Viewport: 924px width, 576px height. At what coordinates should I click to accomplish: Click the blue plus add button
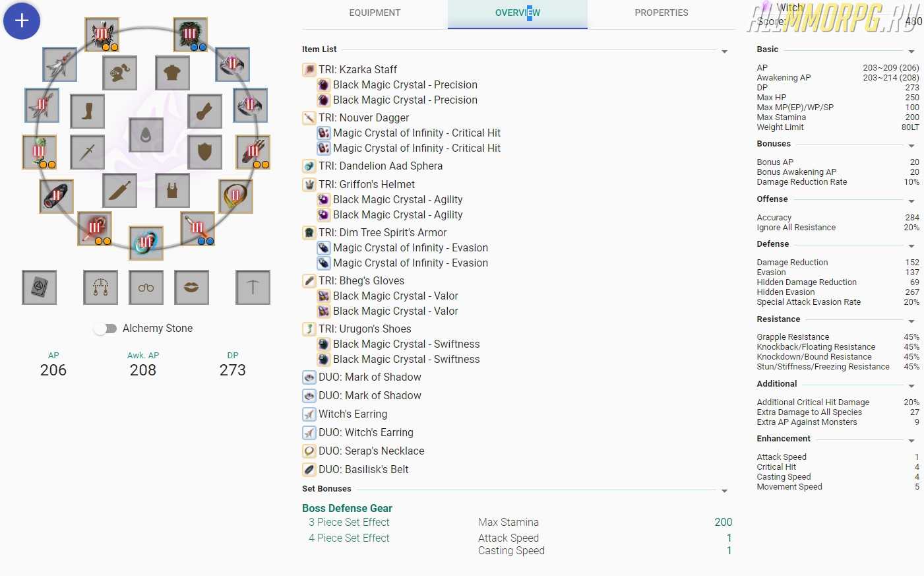click(x=22, y=20)
